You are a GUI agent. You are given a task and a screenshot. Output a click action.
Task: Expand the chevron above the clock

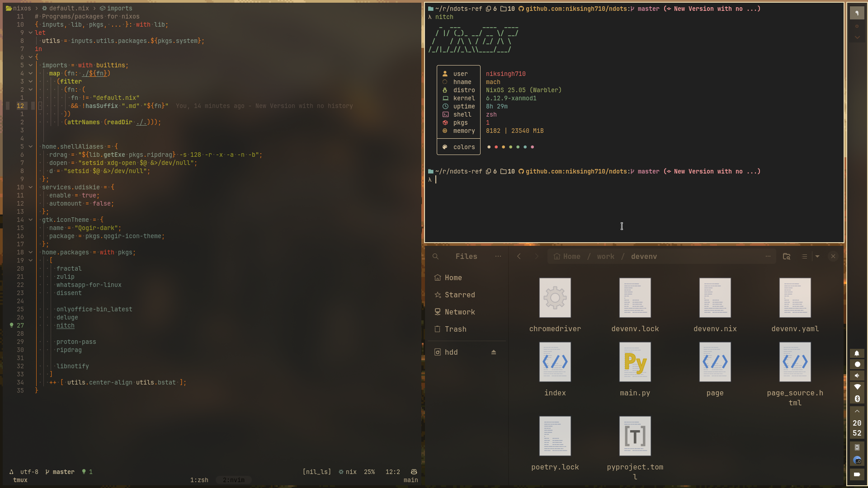pos(857,411)
